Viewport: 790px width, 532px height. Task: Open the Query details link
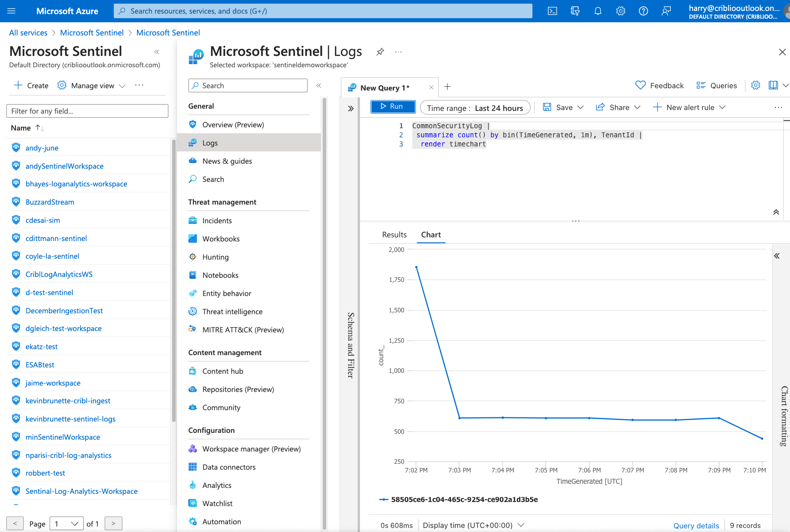pyautogui.click(x=696, y=526)
